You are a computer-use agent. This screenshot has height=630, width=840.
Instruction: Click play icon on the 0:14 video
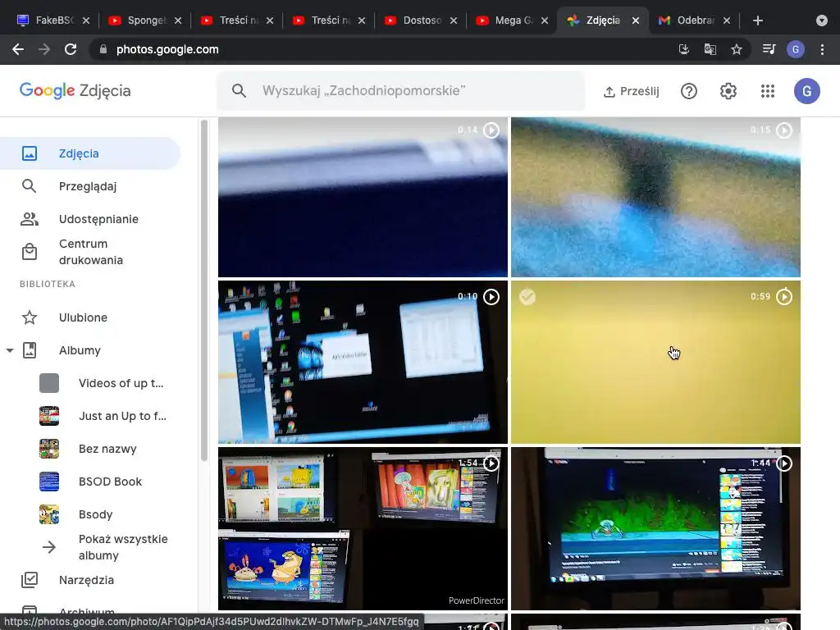click(x=491, y=130)
